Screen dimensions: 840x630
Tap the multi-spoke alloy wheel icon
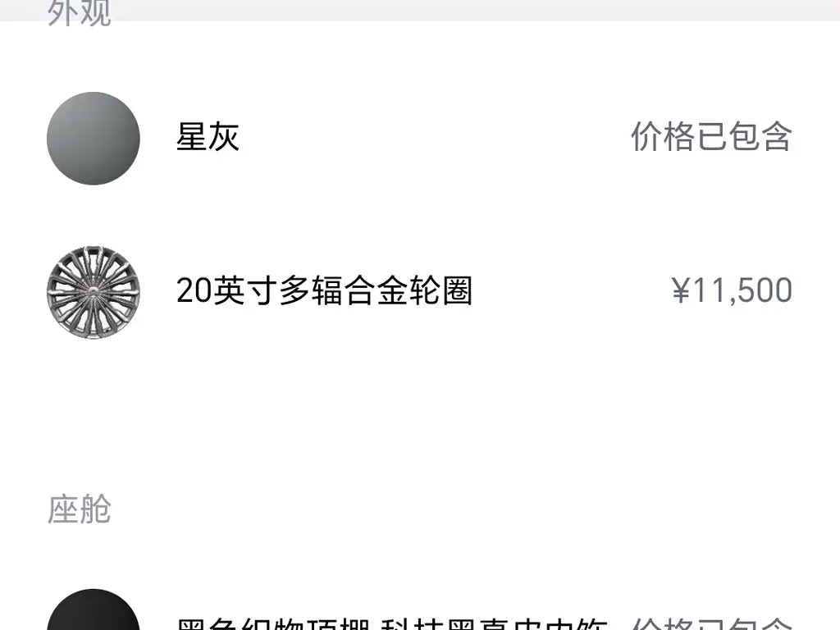pos(94,292)
